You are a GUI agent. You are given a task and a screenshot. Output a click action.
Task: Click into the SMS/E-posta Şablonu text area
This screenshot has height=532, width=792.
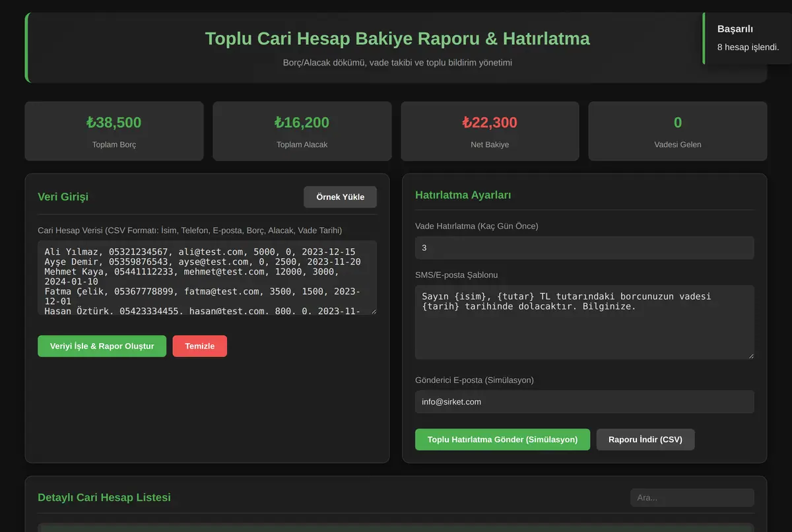click(584, 322)
